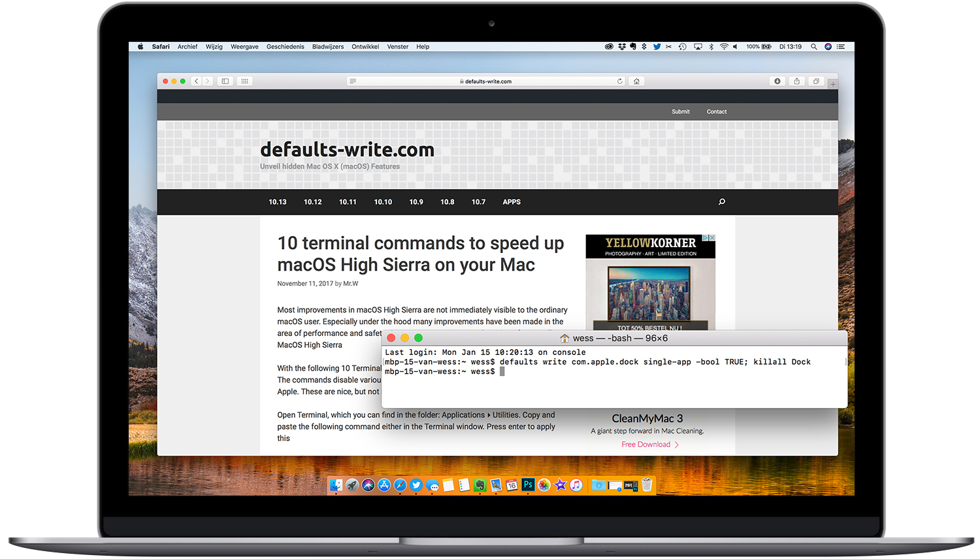The width and height of the screenshot is (980, 559).
Task: Show Safari downloads list
Action: coord(777,81)
